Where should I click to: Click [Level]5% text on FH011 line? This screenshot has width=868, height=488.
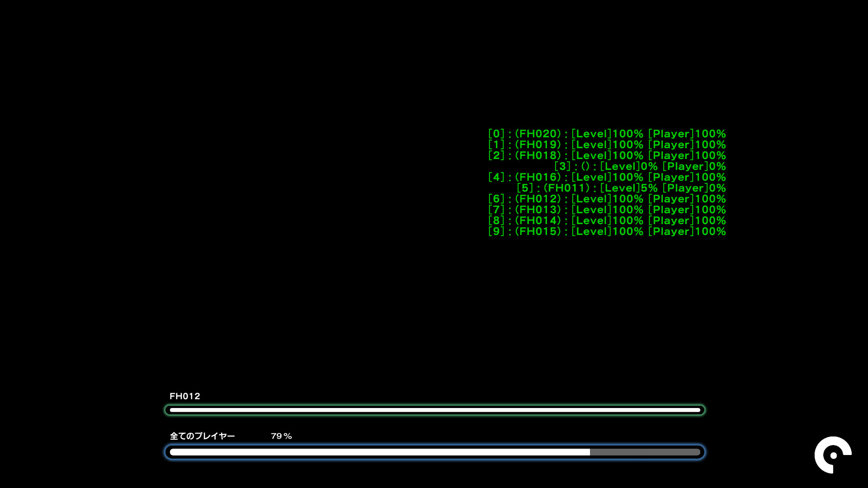629,188
